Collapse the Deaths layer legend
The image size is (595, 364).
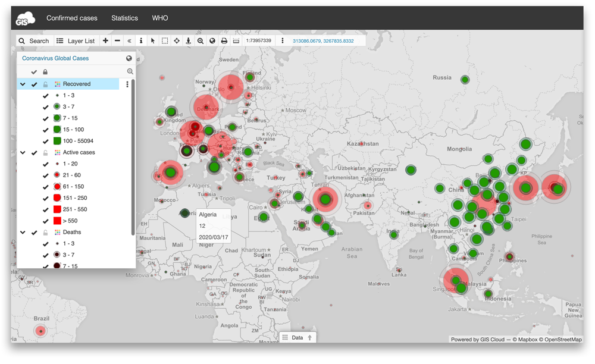[24, 231]
